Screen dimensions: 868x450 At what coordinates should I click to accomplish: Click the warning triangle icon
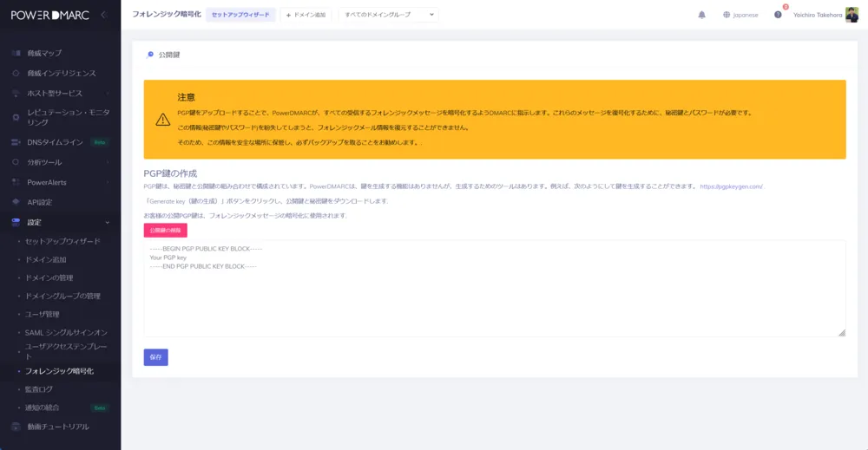(x=163, y=120)
